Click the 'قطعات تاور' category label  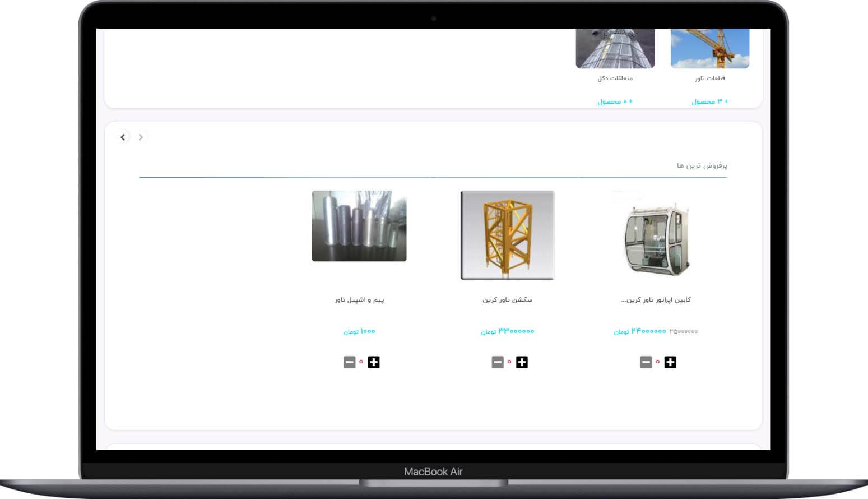(x=709, y=78)
